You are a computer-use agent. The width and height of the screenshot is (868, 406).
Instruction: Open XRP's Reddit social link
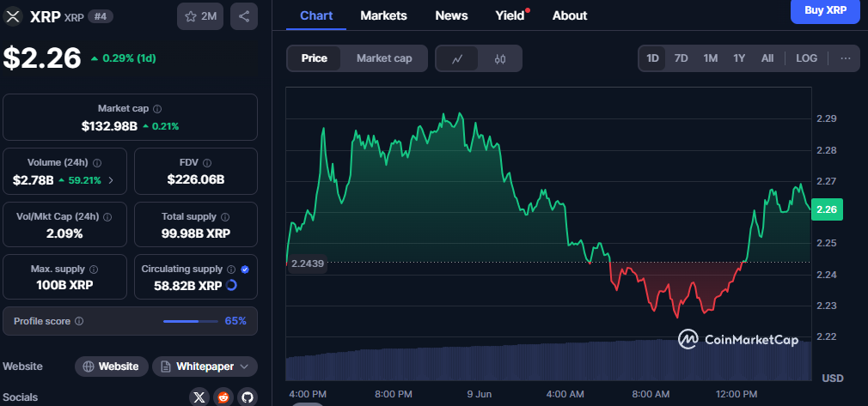(x=223, y=397)
